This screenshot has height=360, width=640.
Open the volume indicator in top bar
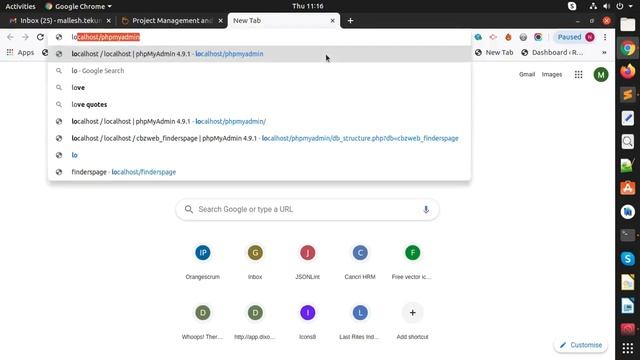pos(607,6)
